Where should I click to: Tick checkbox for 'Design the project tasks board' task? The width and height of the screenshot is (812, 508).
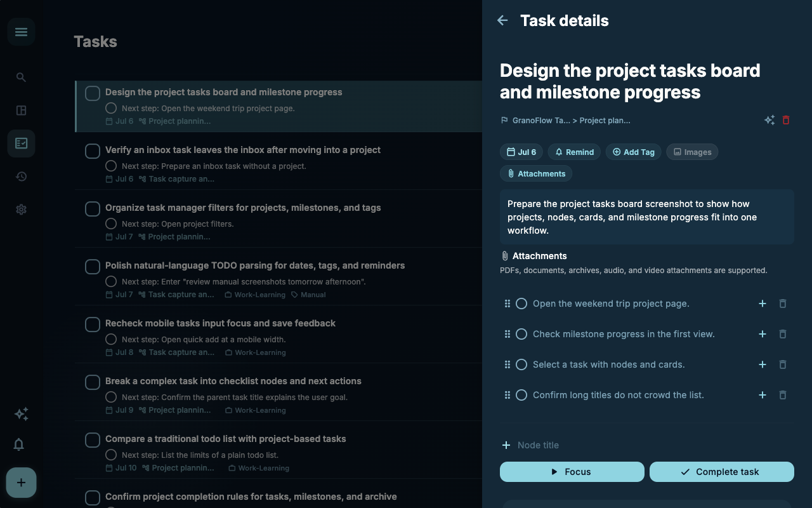point(93,93)
